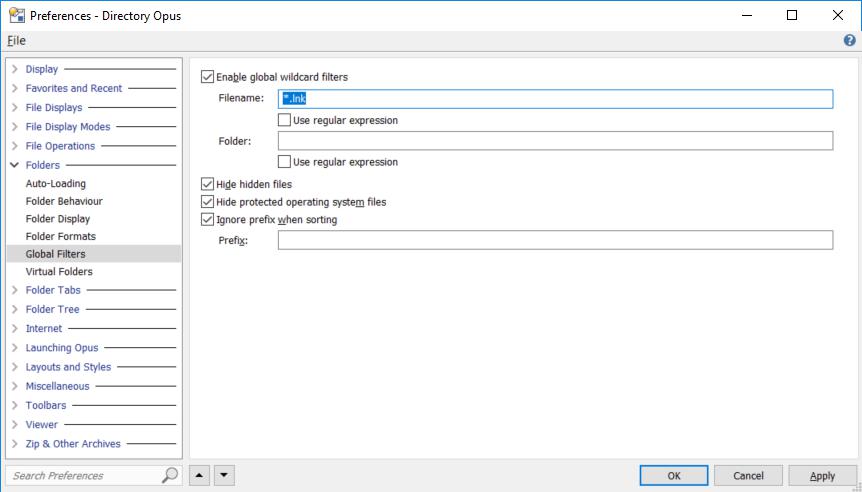862x492 pixels.
Task: Expand the Display category
Action: click(15, 69)
